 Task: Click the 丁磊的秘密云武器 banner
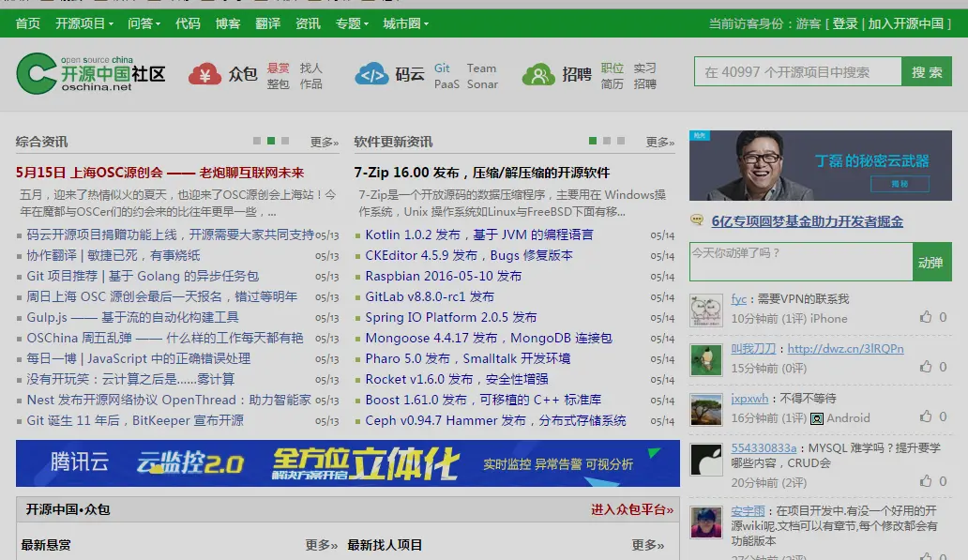click(x=821, y=165)
